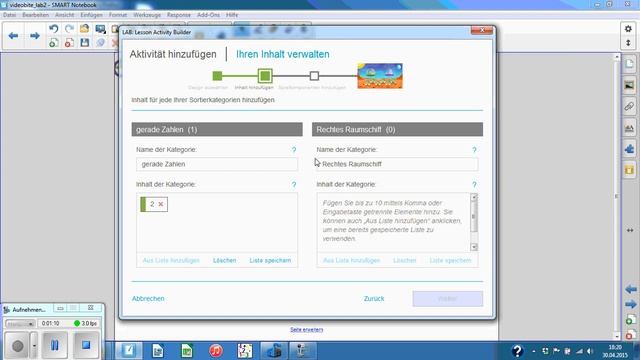Image resolution: width=640 pixels, height=360 pixels.
Task: Click the sidebar's blue left arrow
Action: 631,289
